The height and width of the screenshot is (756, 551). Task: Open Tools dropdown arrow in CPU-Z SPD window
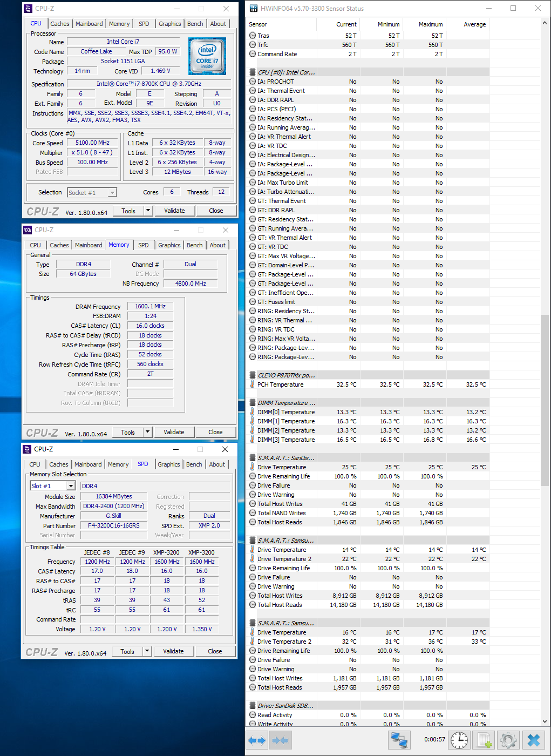[x=147, y=651]
